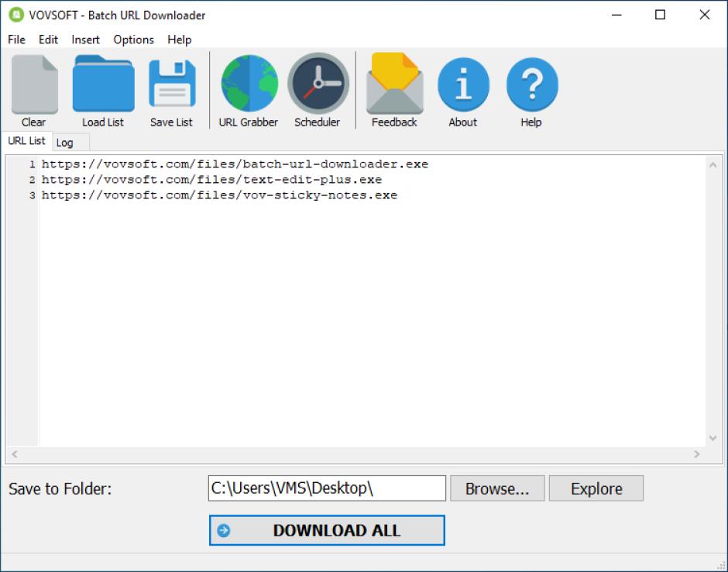Viewport: 728px width, 572px height.
Task: Click the Browse... button
Action: pyautogui.click(x=497, y=488)
